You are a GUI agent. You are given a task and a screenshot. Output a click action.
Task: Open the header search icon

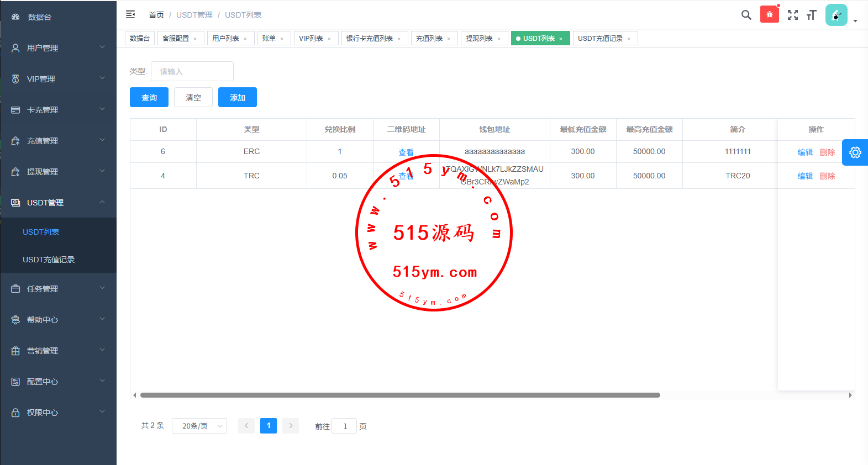[x=746, y=15]
